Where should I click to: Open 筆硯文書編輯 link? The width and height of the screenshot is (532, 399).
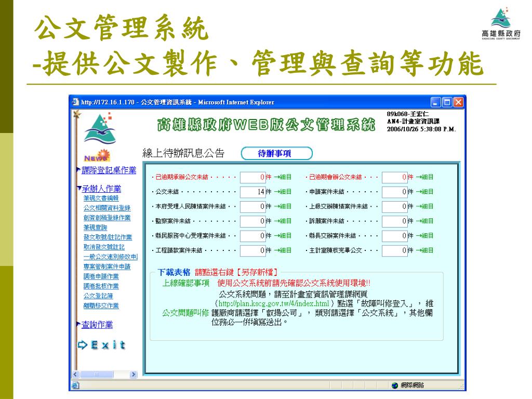[x=101, y=198]
